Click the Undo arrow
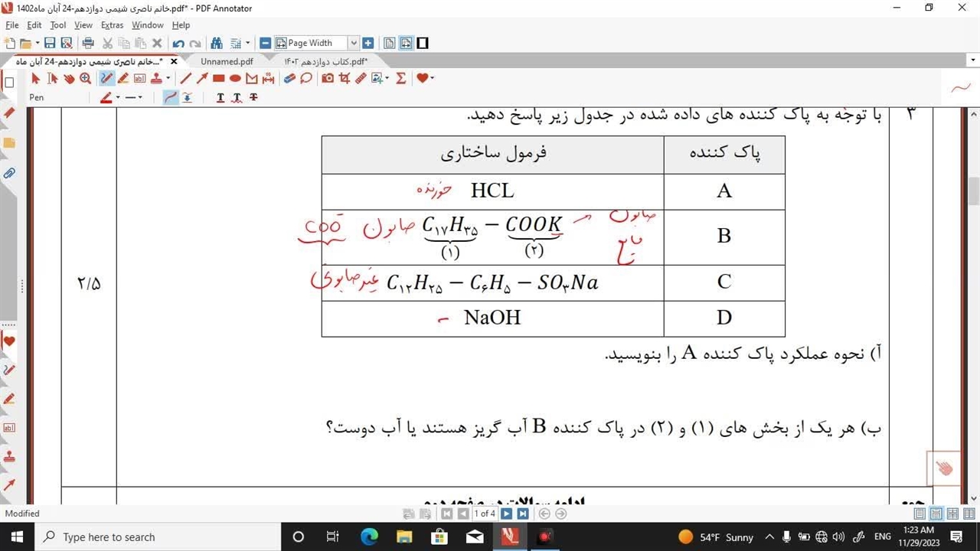 point(178,44)
